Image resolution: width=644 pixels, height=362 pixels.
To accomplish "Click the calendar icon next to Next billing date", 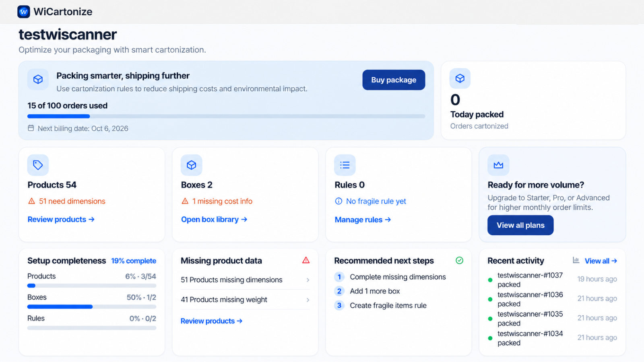I will click(x=31, y=128).
